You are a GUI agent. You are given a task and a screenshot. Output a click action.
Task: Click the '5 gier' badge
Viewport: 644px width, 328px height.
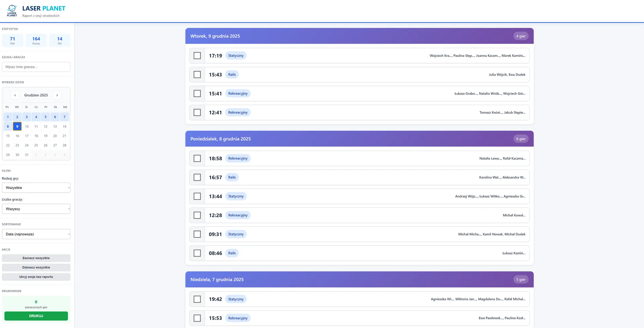pyautogui.click(x=521, y=279)
